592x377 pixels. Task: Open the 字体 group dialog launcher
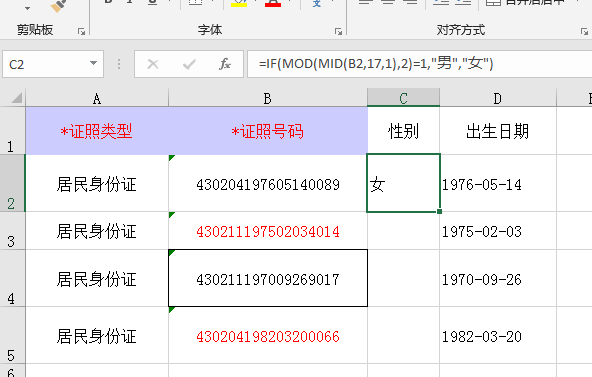[338, 31]
